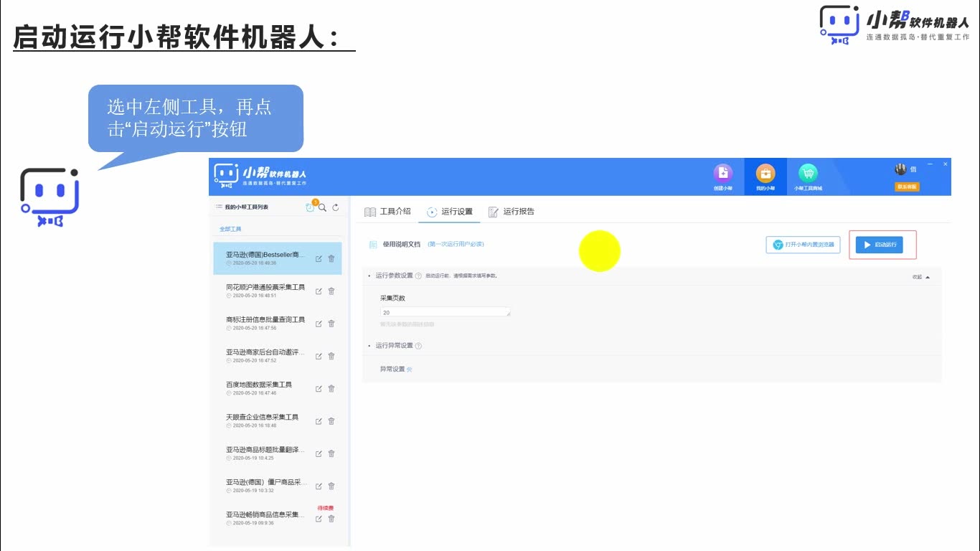Image resolution: width=980 pixels, height=551 pixels.
Task: Select 我的小帮 in the top navigation
Action: pos(765,176)
